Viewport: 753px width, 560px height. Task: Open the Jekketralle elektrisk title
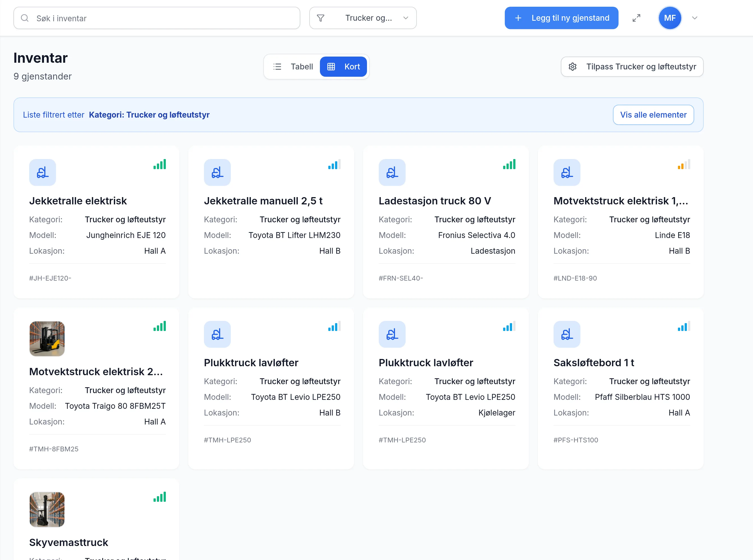click(78, 201)
